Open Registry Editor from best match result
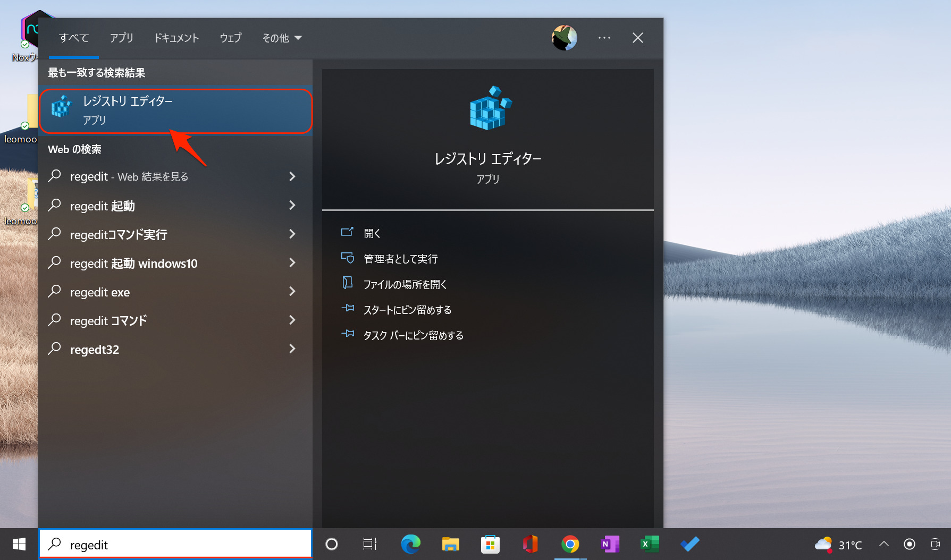Viewport: 951px width, 560px height. pyautogui.click(x=175, y=111)
